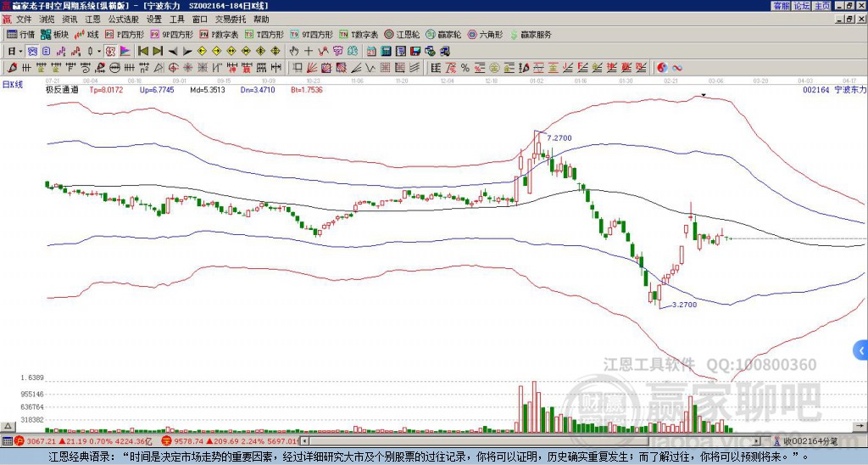
Task: Open the T四方形 tool
Action: [264, 34]
